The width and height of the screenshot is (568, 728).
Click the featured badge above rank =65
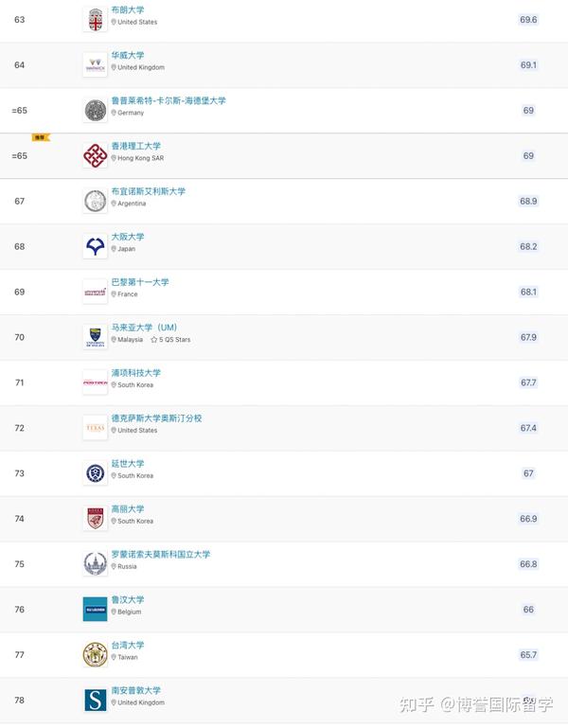40,137
